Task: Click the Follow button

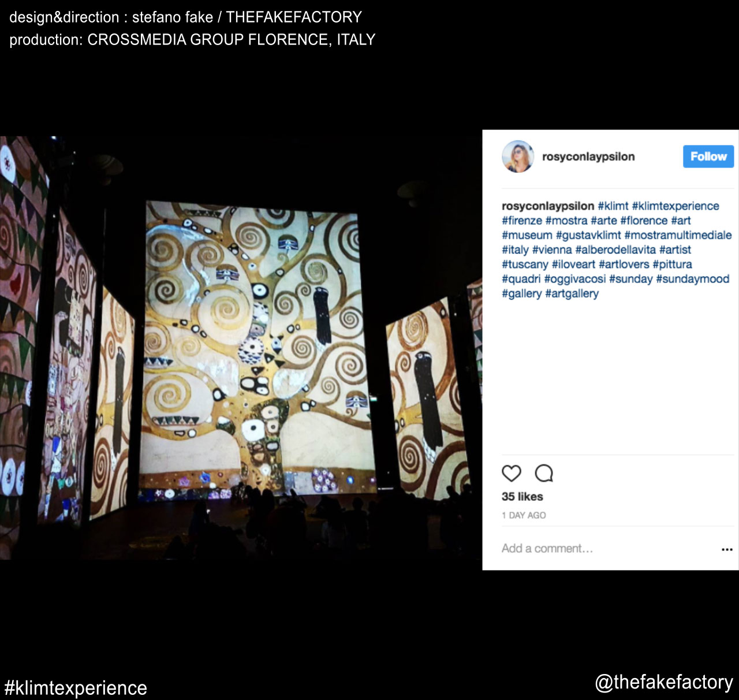Action: [x=708, y=157]
